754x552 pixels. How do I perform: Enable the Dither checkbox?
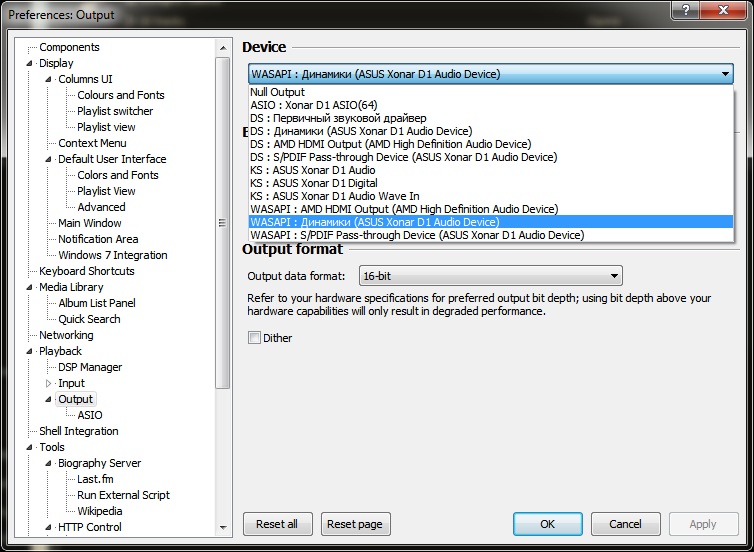[x=254, y=338]
